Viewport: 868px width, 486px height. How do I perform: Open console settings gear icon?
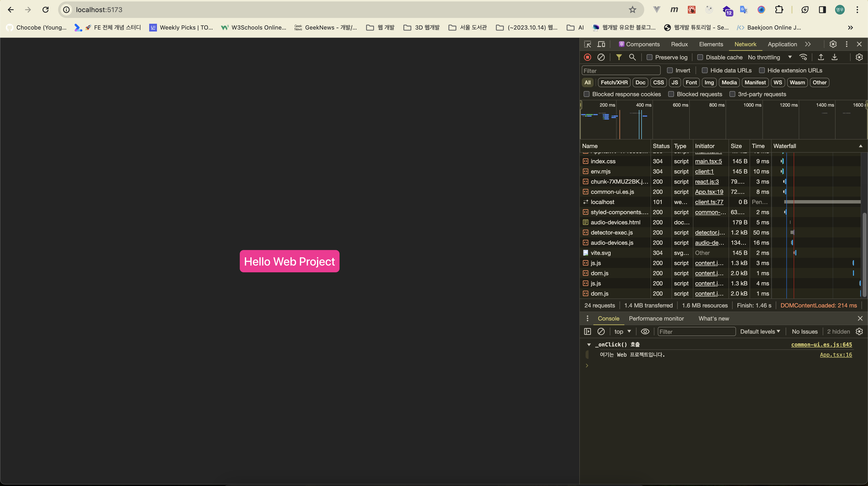tap(859, 332)
